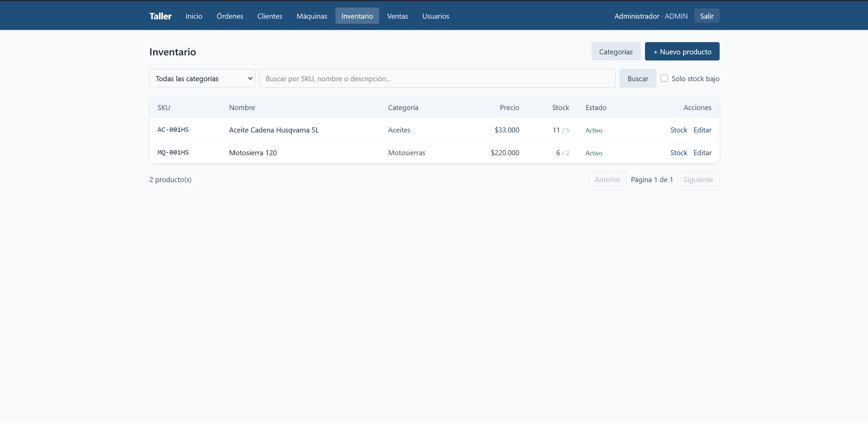
Task: Edit the Aceite Cadena Husqvarna 5L product
Action: [702, 130]
